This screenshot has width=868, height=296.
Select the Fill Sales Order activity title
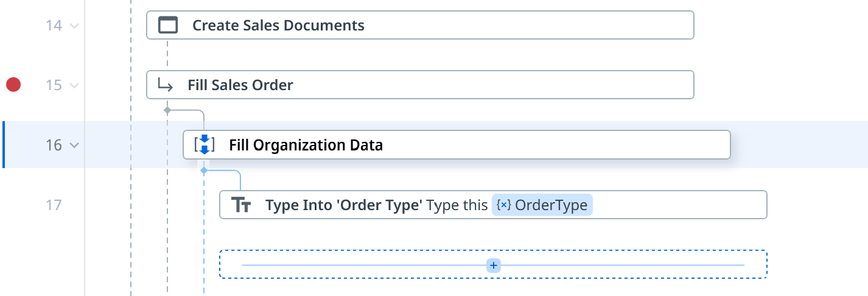point(240,85)
